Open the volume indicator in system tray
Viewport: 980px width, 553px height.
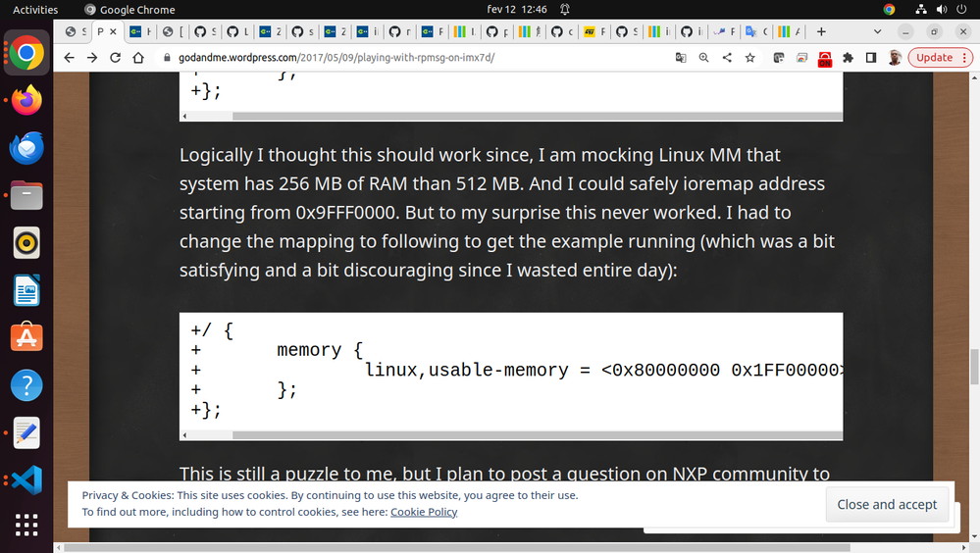click(x=941, y=10)
